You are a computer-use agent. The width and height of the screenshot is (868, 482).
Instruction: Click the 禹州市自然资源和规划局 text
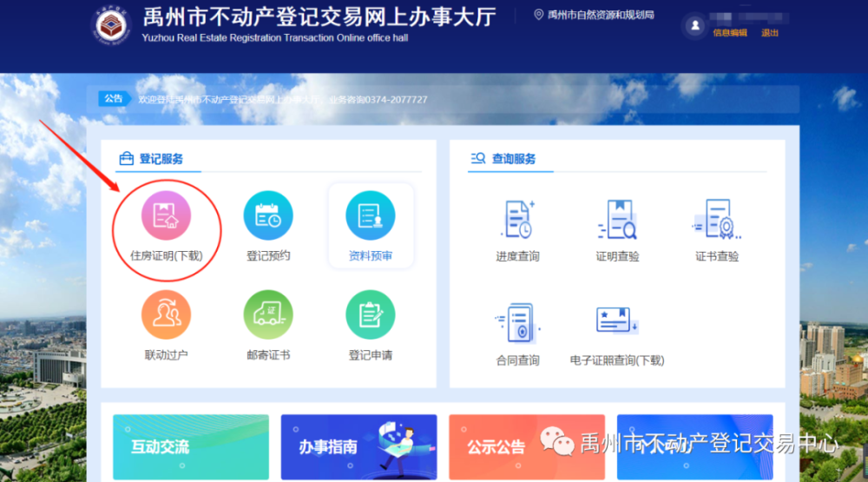point(601,15)
